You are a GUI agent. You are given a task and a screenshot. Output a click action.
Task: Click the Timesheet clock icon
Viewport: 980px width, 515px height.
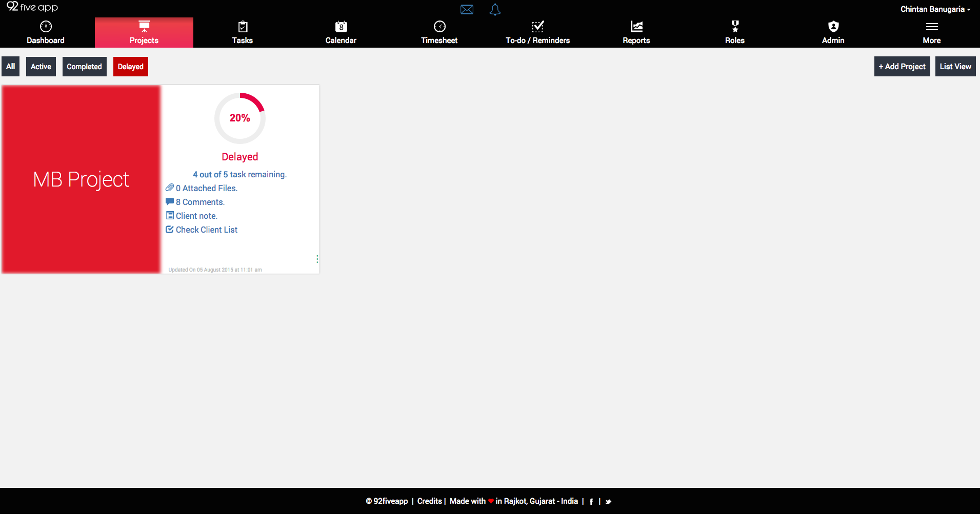point(439,26)
